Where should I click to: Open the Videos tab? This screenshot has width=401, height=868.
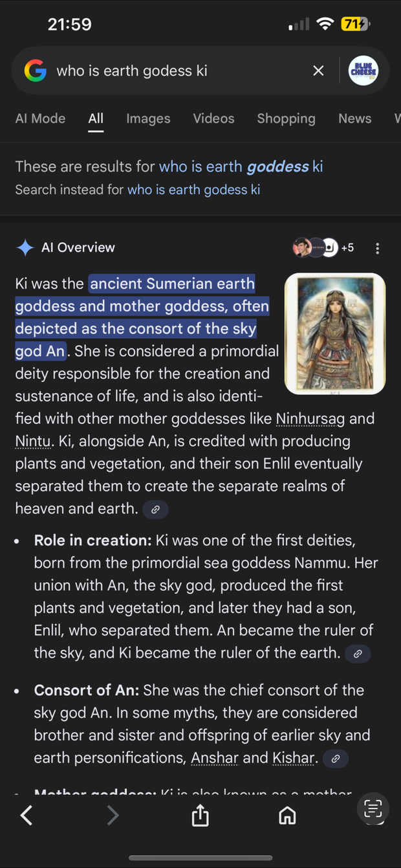[x=213, y=118]
